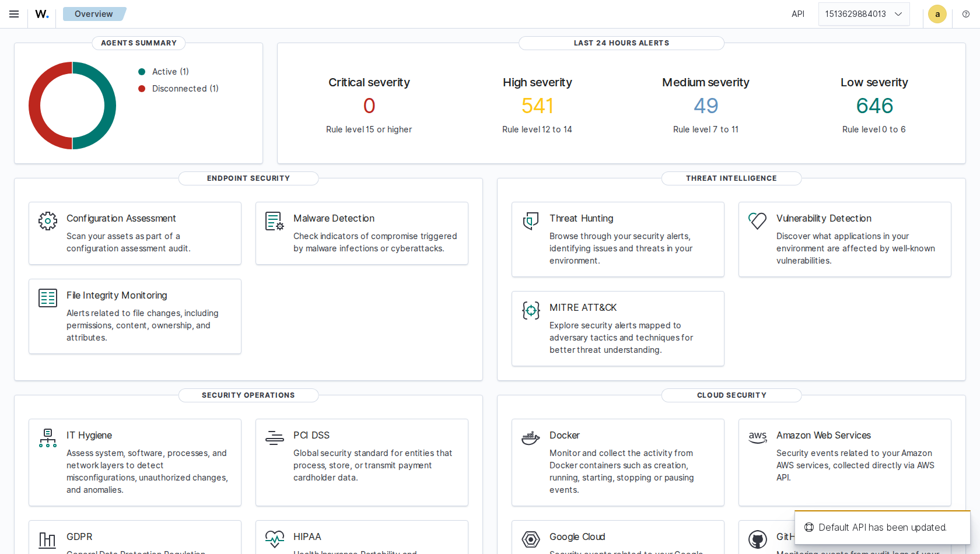Click the Malware Detection icon
Image resolution: width=980 pixels, height=554 pixels.
tap(275, 221)
